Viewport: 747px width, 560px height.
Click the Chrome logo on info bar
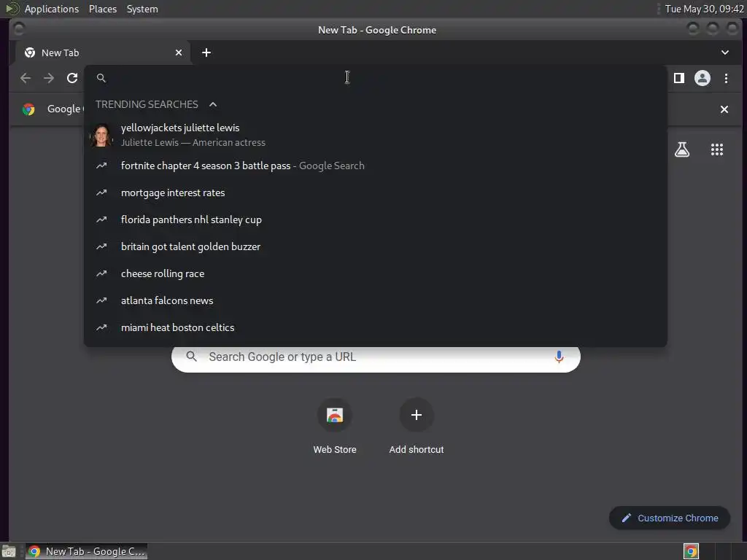point(28,109)
